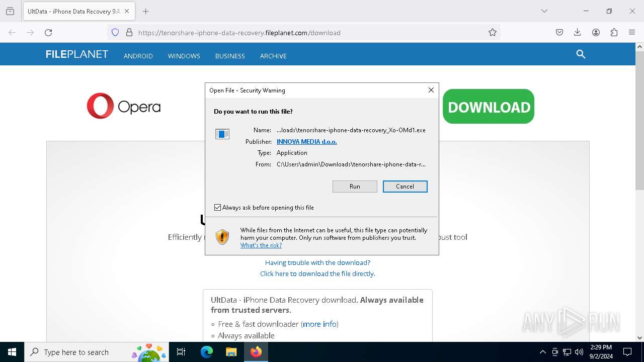Open the extensions puzzle icon
The image size is (644, 362).
click(x=614, y=32)
